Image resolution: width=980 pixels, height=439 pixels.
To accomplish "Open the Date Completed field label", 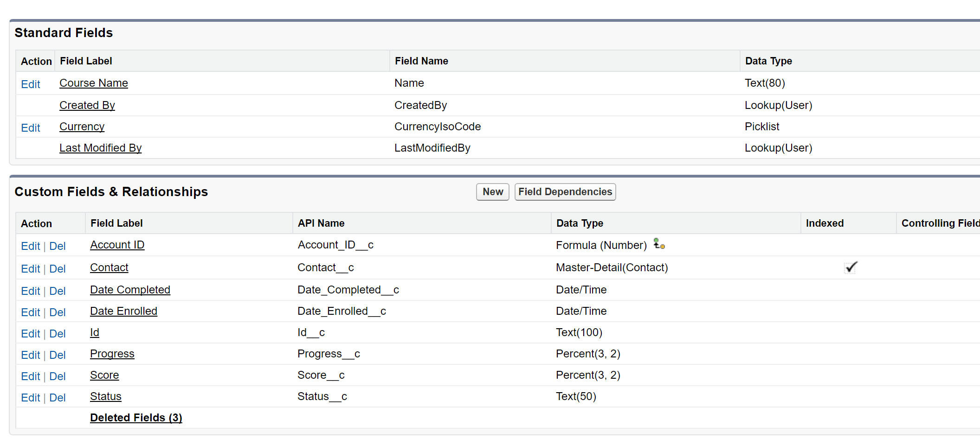I will click(x=130, y=290).
